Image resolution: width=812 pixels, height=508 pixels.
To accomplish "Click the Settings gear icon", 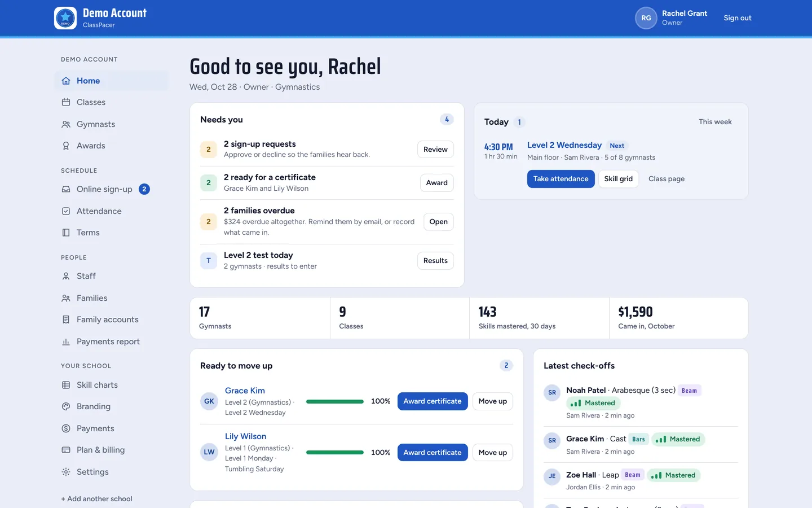I will pyautogui.click(x=66, y=472).
